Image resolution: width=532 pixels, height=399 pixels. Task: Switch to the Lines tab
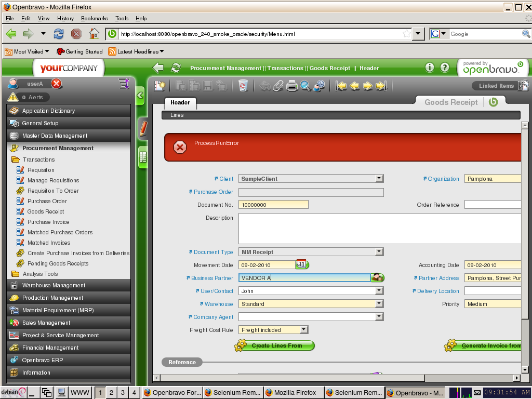pyautogui.click(x=177, y=115)
